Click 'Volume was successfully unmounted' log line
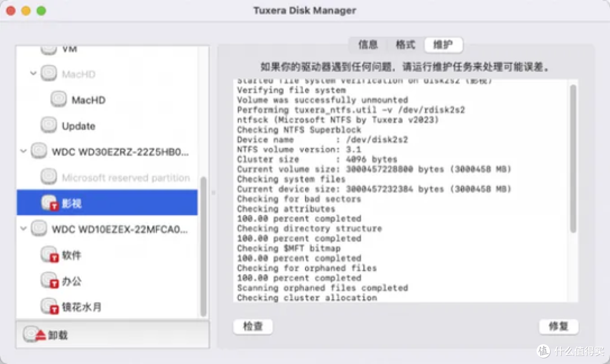 (323, 100)
